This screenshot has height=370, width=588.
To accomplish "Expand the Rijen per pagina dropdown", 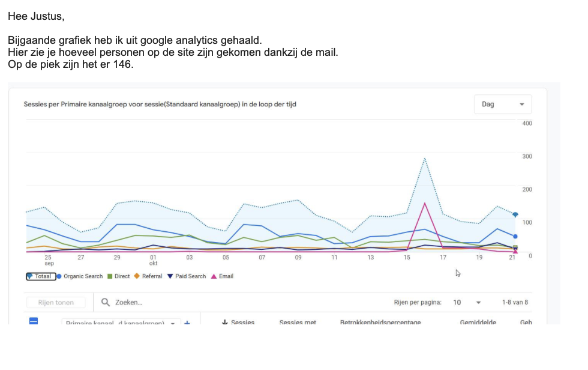I will click(x=467, y=302).
